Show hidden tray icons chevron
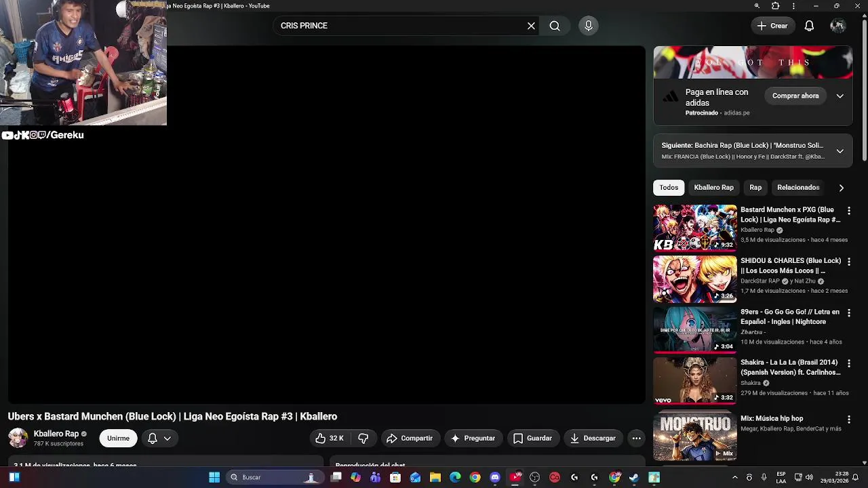This screenshot has height=488, width=868. pos(734,477)
